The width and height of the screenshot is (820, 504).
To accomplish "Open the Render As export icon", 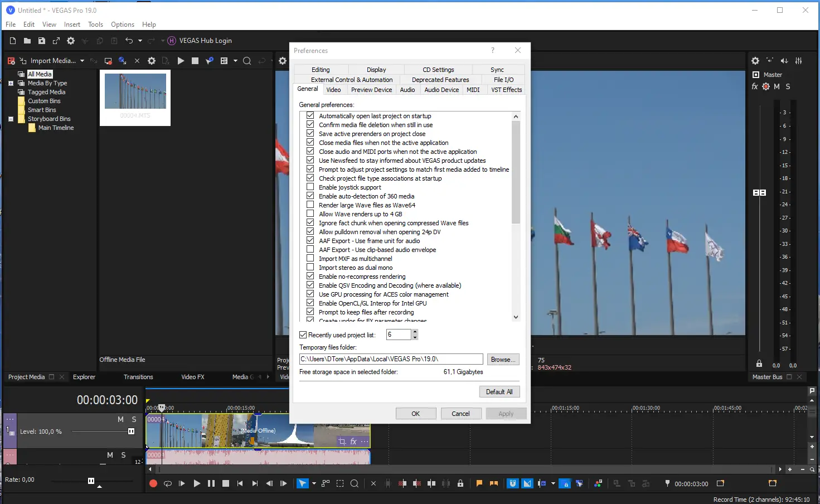I will [x=56, y=41].
